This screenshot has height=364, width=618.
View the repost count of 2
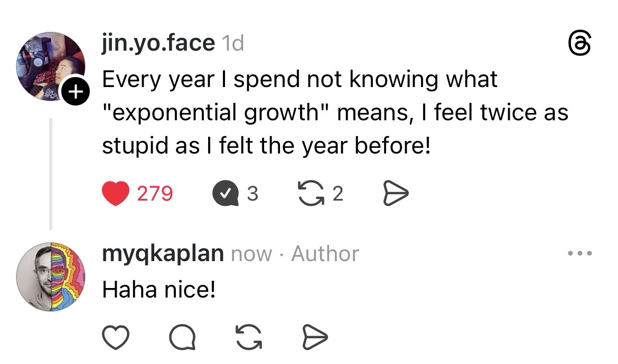[338, 194]
